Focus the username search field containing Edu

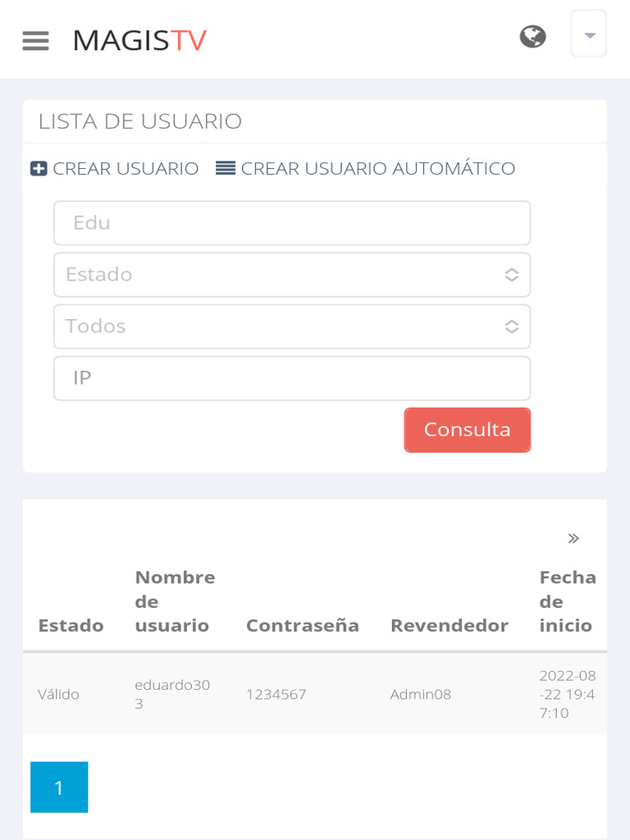[292, 223]
